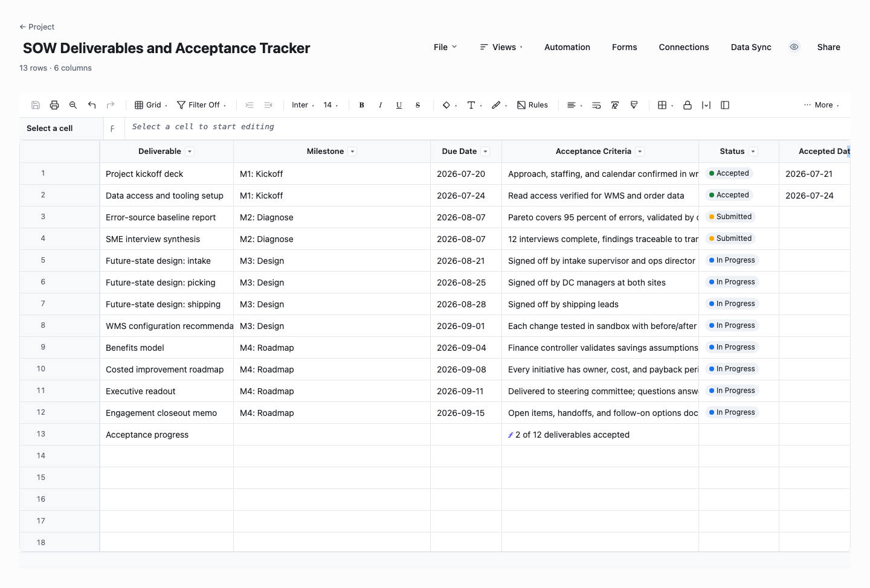
Task: Click the SOW Deliverables and Acceptance Tracker title
Action: (167, 48)
